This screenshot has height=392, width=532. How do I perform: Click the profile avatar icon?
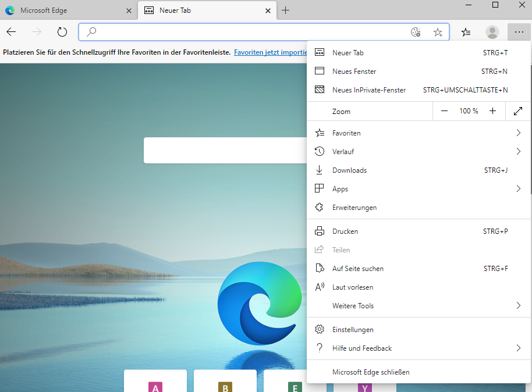(492, 32)
